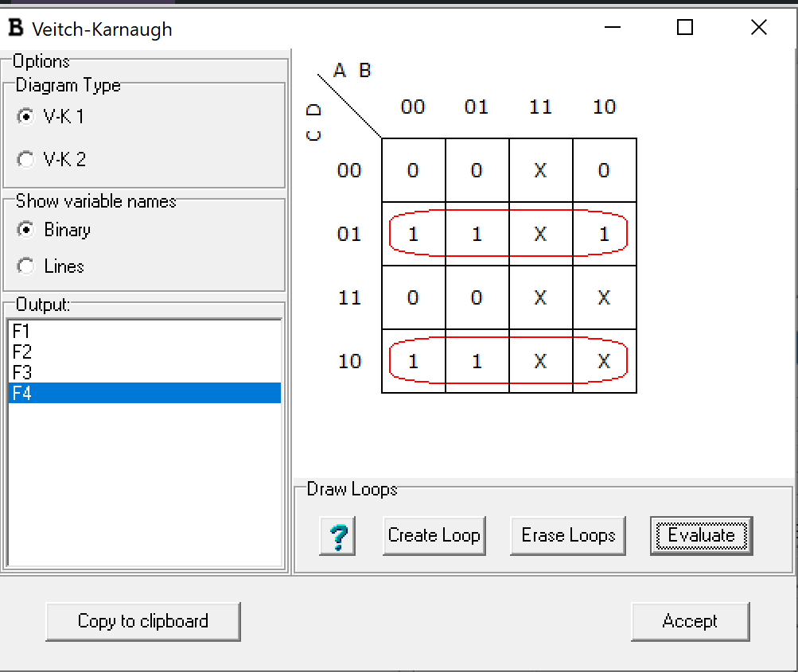798x672 pixels.
Task: Click the 1 cell at AB=00, CD=01
Action: pyautogui.click(x=413, y=234)
